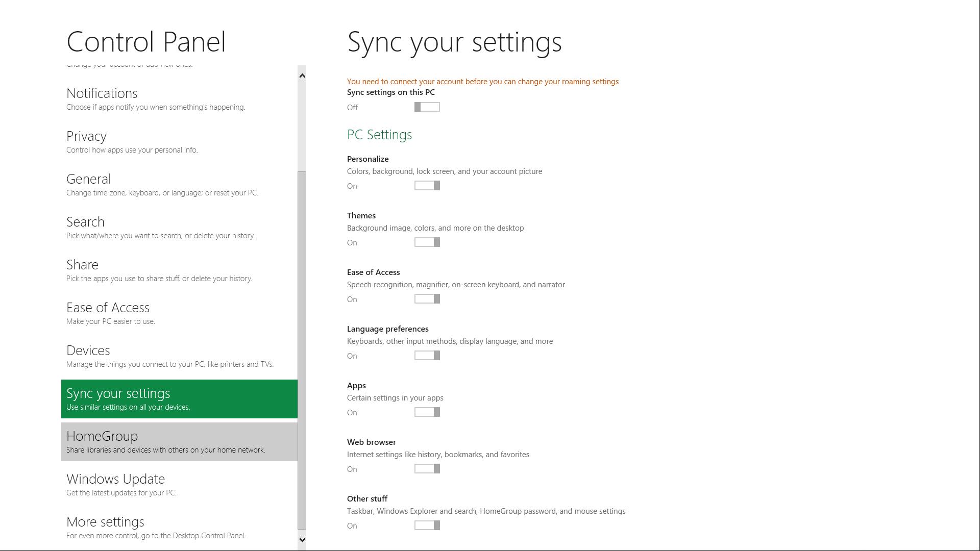Turn off the Personalize sync toggle

pyautogui.click(x=427, y=186)
